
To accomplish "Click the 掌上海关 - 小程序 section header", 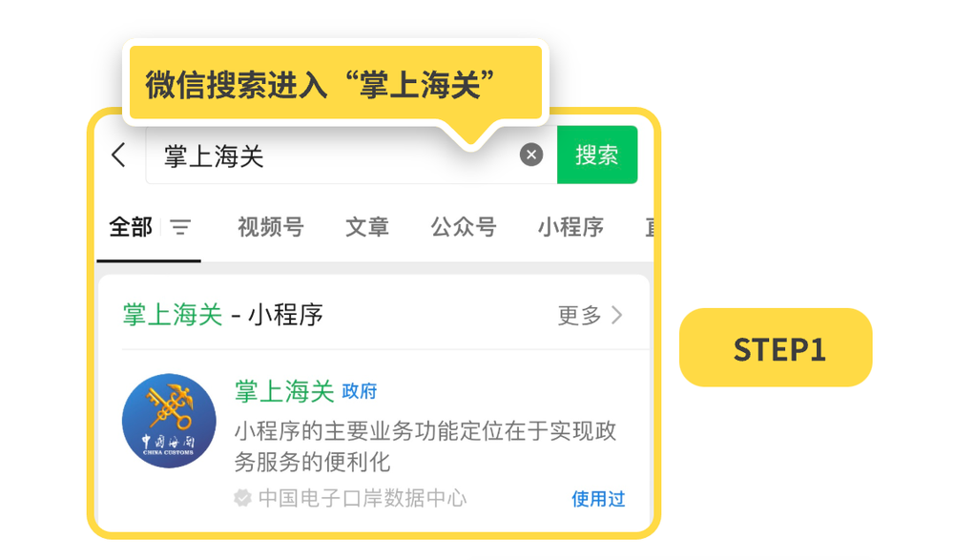I will [x=223, y=315].
